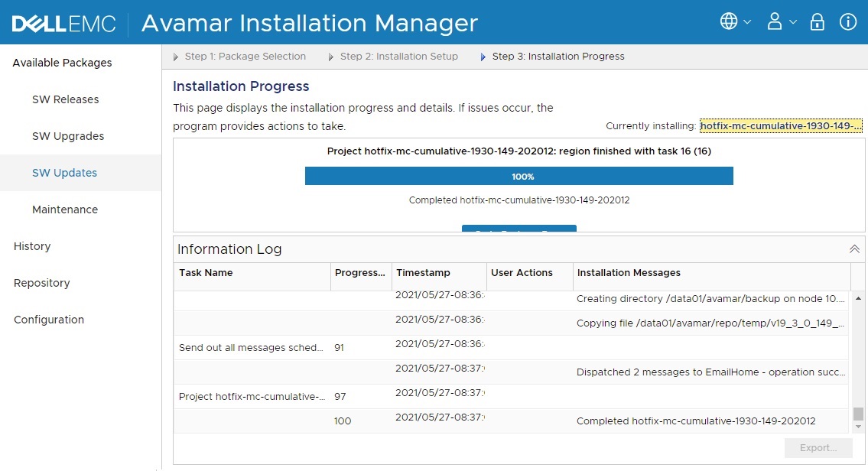Click the Export button below the log

tap(818, 447)
